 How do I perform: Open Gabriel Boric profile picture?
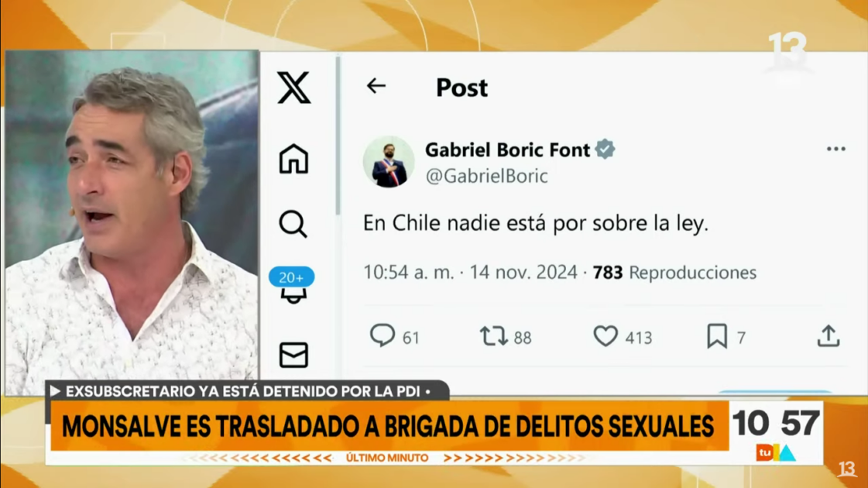point(389,162)
